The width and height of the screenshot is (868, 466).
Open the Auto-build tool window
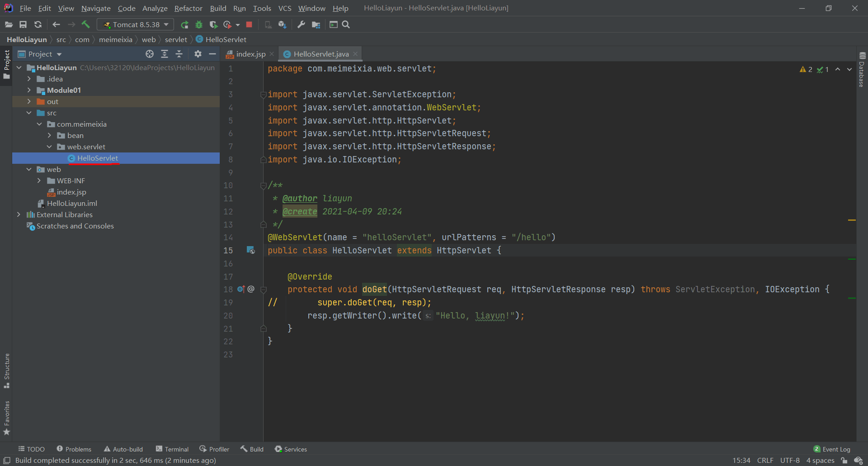123,449
